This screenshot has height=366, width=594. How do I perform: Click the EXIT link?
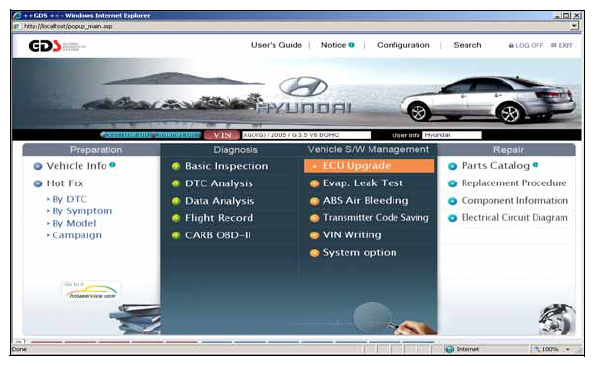click(x=565, y=45)
